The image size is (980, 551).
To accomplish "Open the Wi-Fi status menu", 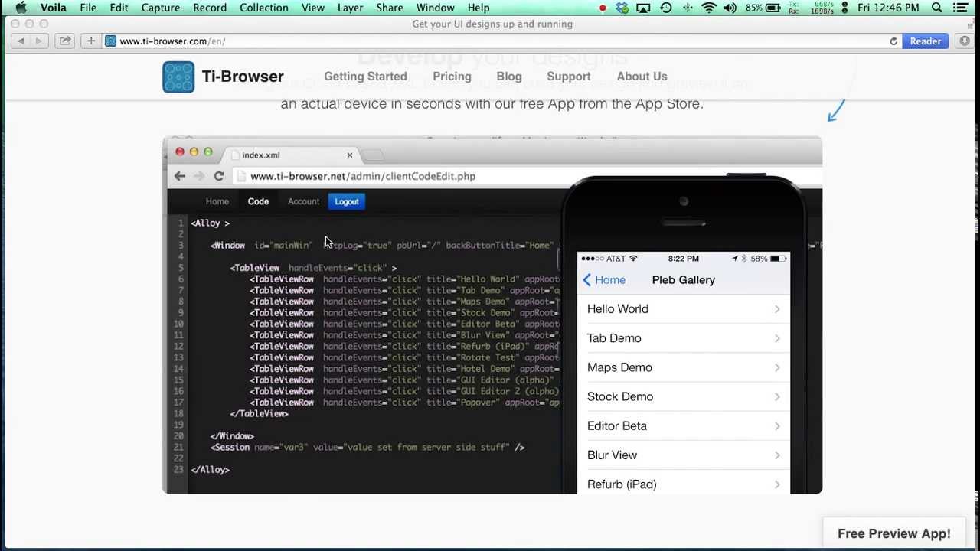I will (709, 8).
